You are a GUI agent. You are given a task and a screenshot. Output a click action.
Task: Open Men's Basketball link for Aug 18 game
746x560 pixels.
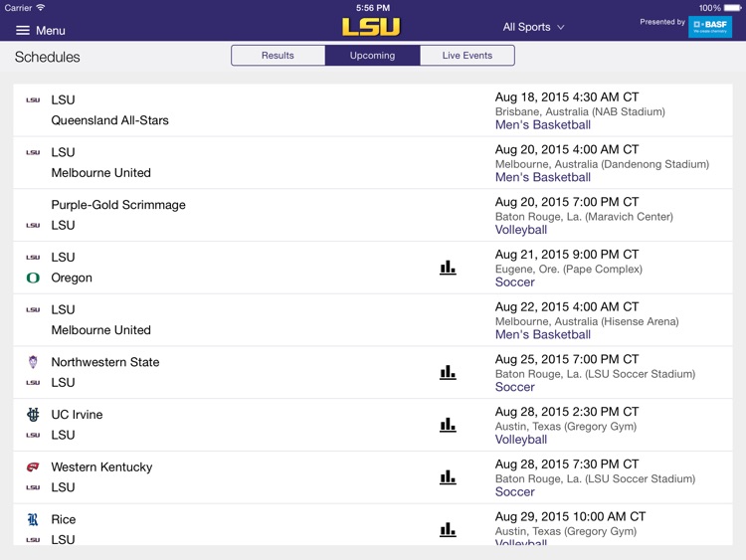click(543, 124)
